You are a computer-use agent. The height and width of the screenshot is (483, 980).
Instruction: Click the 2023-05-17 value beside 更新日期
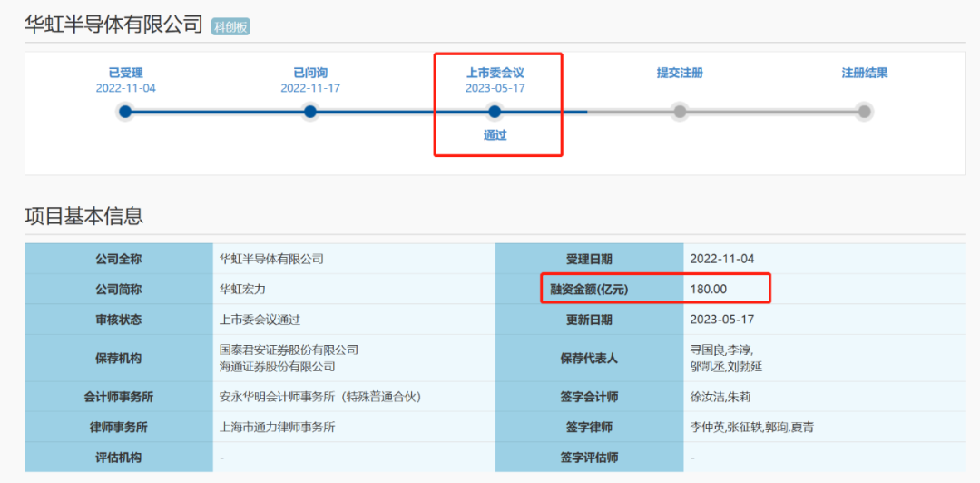pyautogui.click(x=722, y=320)
